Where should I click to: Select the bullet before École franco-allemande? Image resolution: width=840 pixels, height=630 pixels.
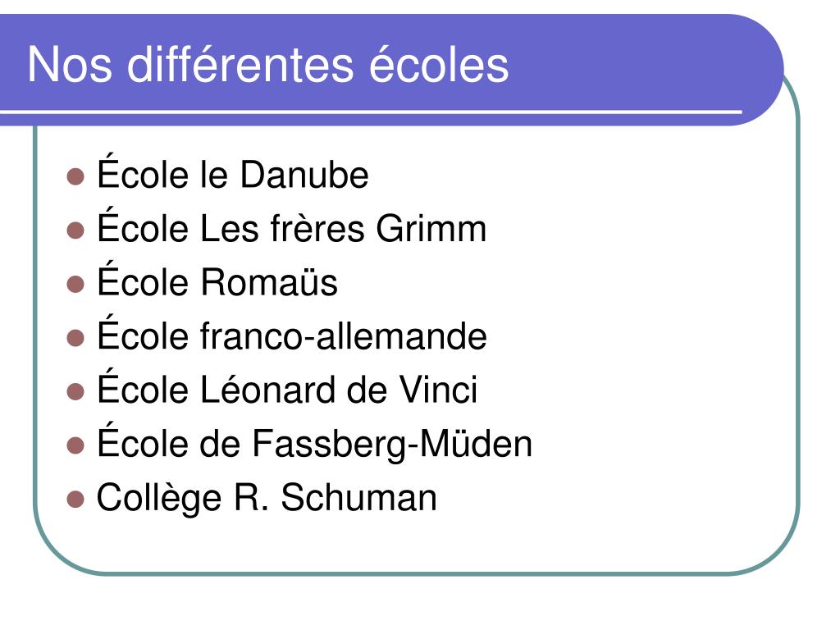(75, 338)
